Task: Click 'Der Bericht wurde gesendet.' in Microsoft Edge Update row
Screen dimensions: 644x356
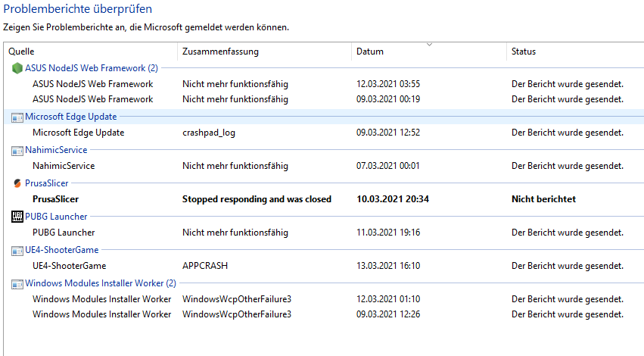Action: coord(568,133)
